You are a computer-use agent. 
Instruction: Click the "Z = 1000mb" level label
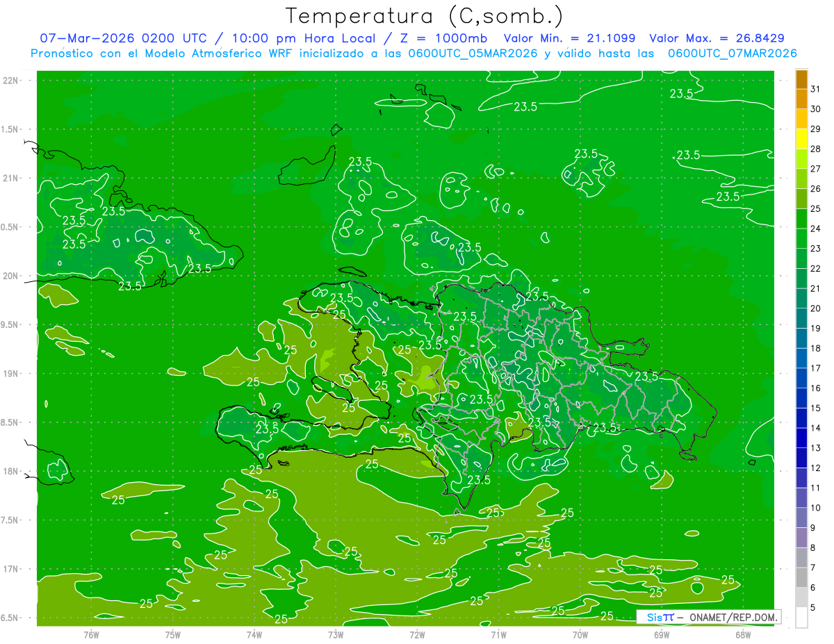coord(444,38)
